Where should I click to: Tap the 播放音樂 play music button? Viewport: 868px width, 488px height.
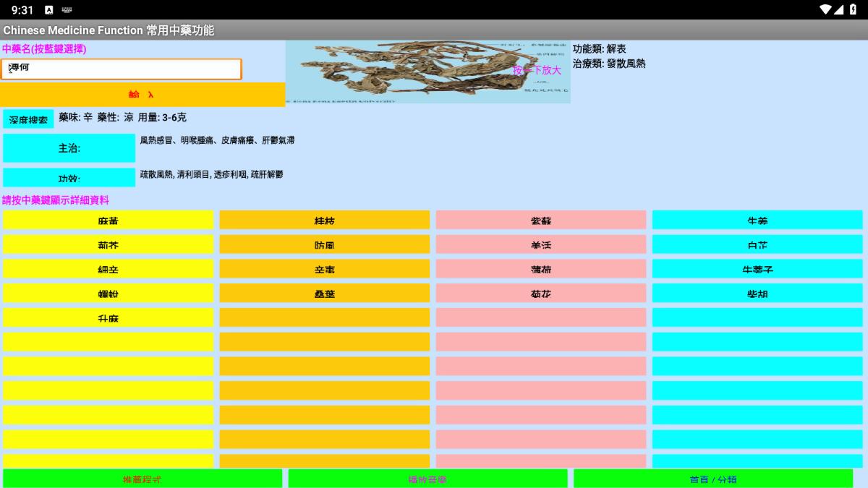point(427,479)
